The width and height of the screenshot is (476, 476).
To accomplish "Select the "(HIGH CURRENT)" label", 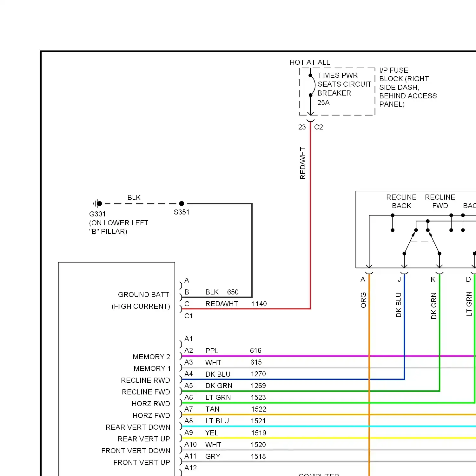I will coord(141,306).
